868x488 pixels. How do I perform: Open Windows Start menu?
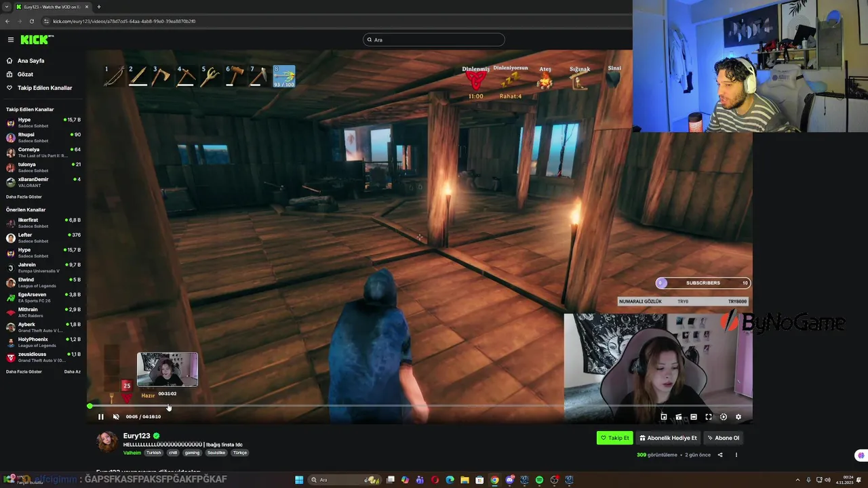point(299,480)
